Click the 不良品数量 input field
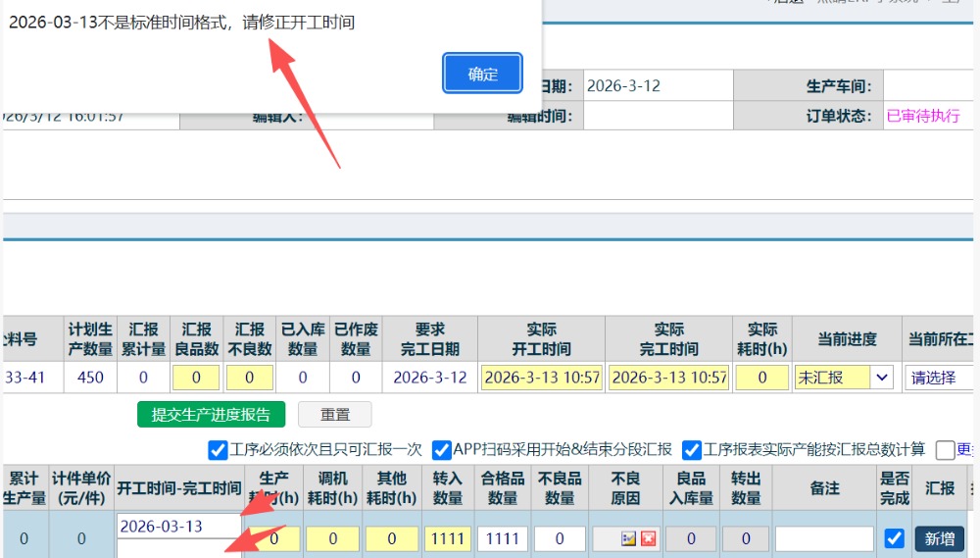The width and height of the screenshot is (980, 558). coord(560,538)
